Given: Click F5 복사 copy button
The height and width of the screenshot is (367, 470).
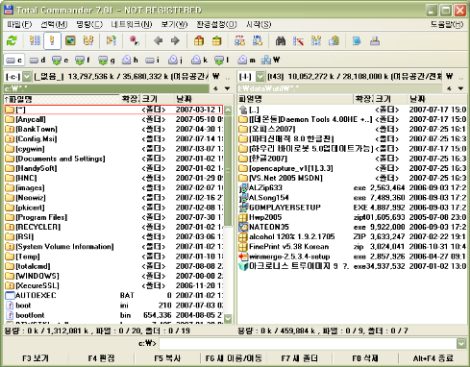Looking at the screenshot, I should point(167,358).
